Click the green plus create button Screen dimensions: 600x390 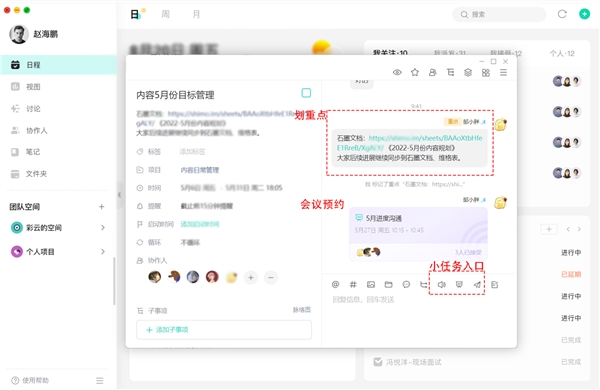(x=584, y=14)
